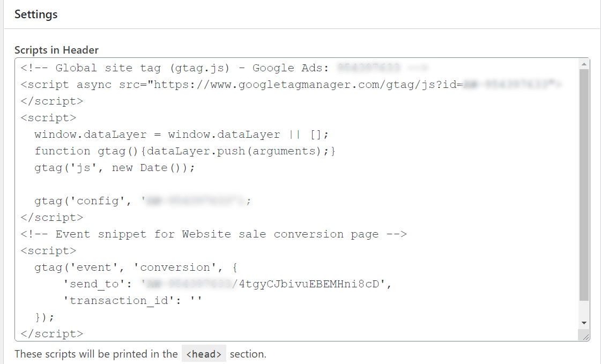Image resolution: width=601 pixels, height=364 pixels.
Task: Place cursor in Global site tag comment line
Action: click(224, 68)
